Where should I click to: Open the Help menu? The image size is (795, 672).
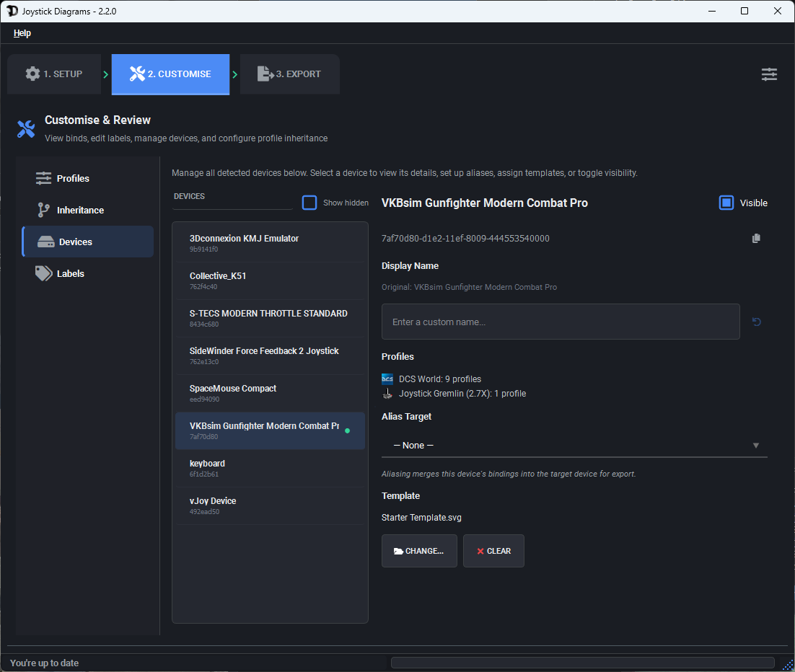[x=22, y=33]
